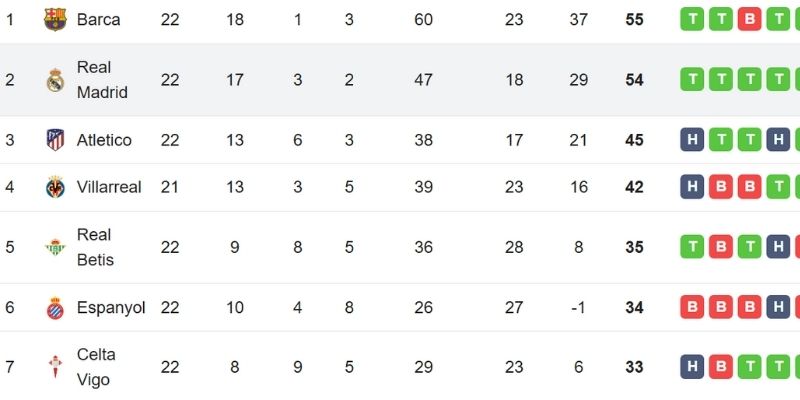Open the Barca team name link
The width and height of the screenshot is (800, 400).
click(x=99, y=19)
